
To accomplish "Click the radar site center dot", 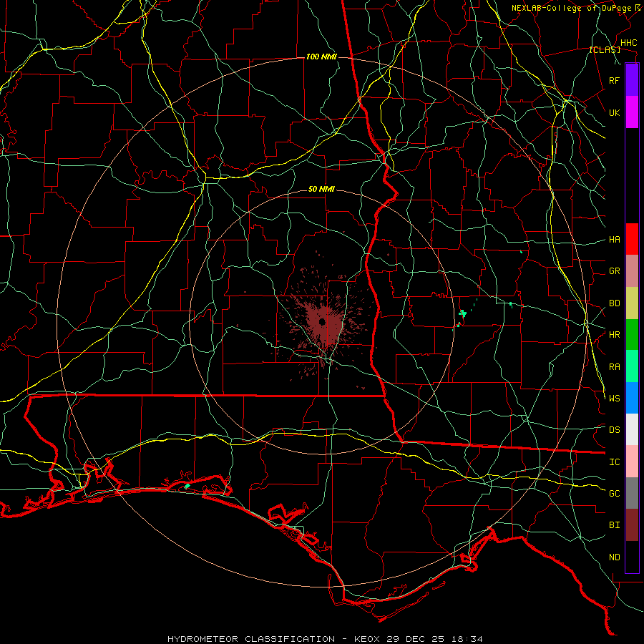I will [322, 321].
